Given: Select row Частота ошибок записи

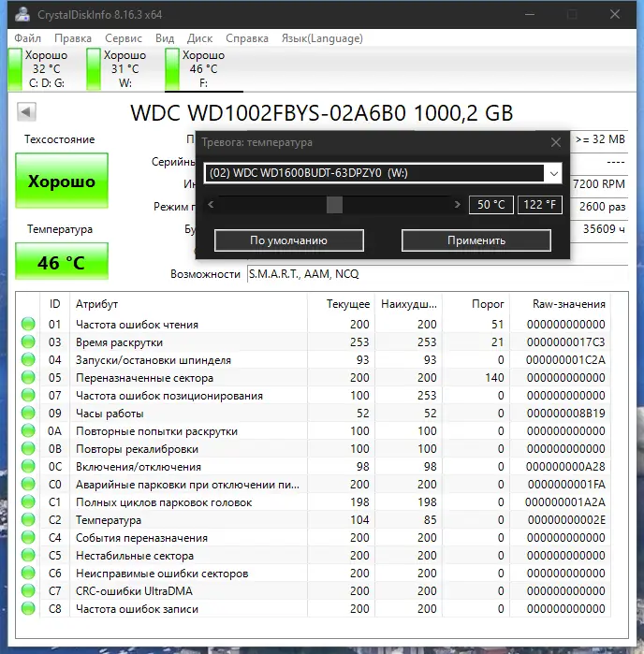Looking at the screenshot, I should (x=314, y=608).
